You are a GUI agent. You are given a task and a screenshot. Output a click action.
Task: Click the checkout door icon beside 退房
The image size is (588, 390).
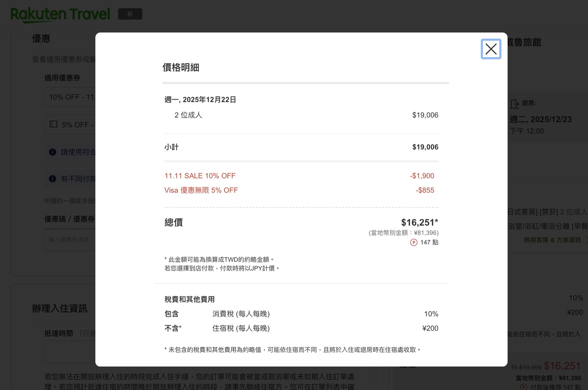coord(515,104)
